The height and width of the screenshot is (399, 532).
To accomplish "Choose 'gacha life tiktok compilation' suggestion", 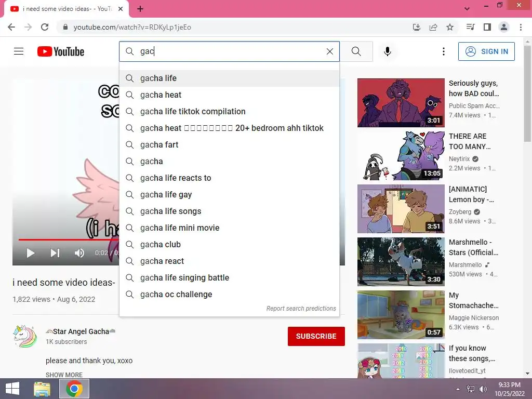I will 229,112.
